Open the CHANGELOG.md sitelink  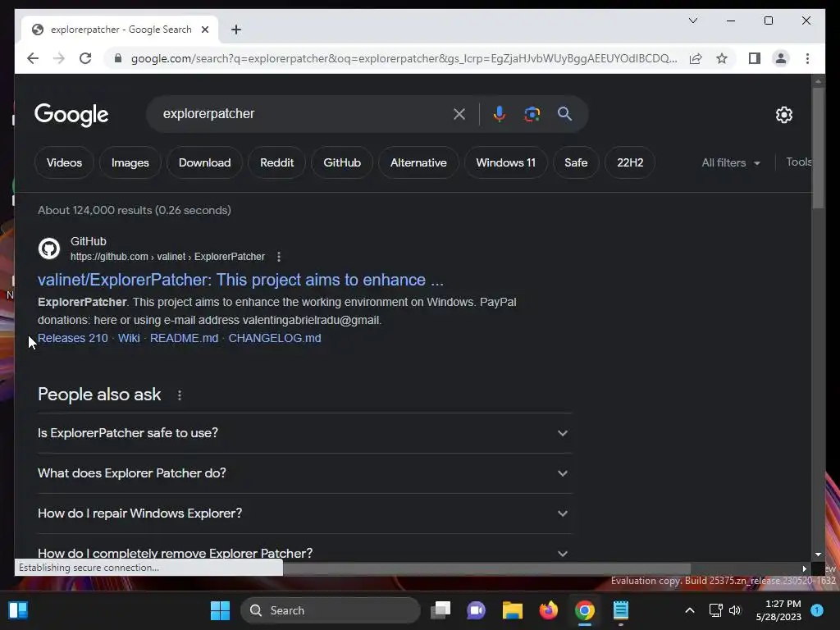[275, 338]
